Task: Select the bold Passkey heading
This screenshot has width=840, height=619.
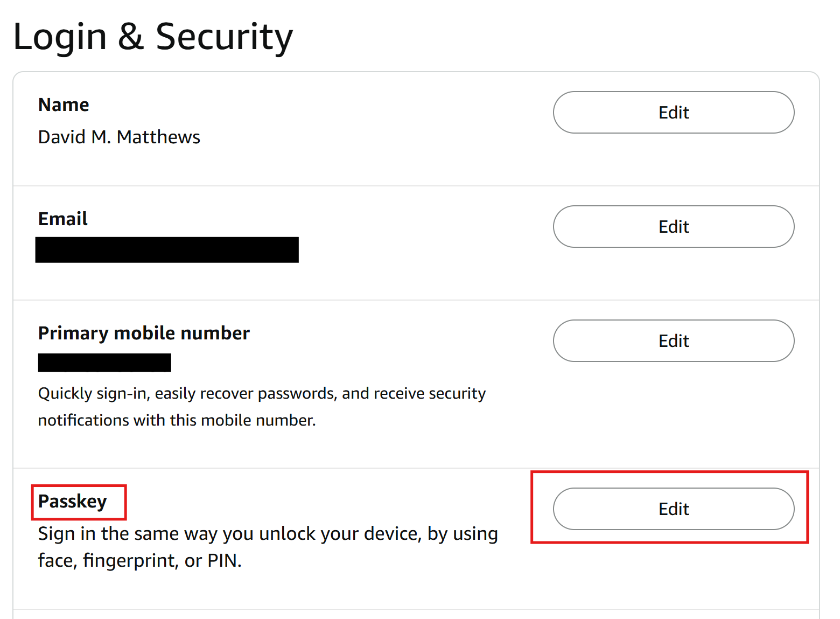Action: point(73,502)
